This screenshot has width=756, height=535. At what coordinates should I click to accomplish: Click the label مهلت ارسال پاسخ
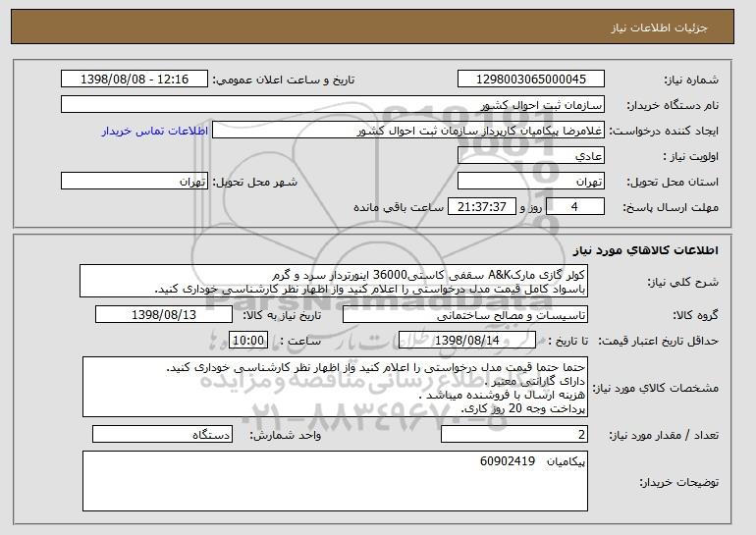click(671, 207)
